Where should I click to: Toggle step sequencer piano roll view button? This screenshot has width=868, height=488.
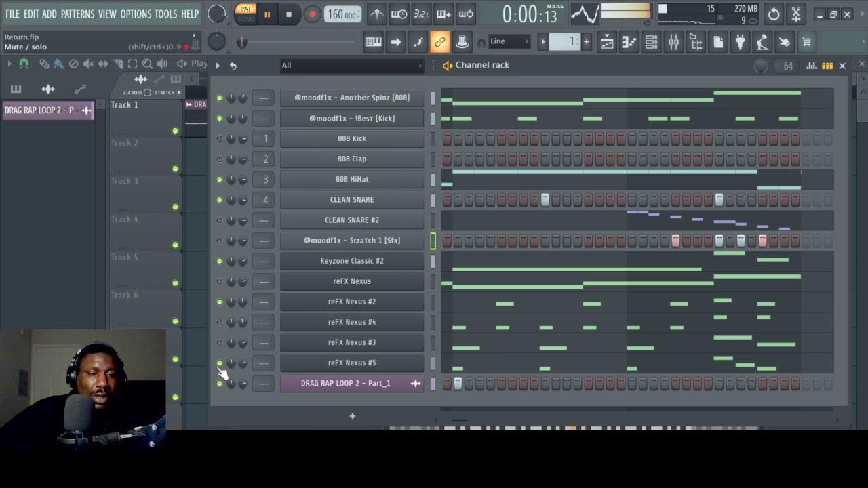(x=827, y=66)
